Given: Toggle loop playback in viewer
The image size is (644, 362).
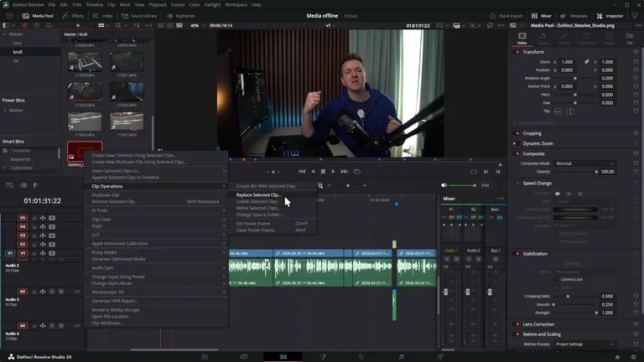Looking at the screenshot, I should [x=357, y=172].
